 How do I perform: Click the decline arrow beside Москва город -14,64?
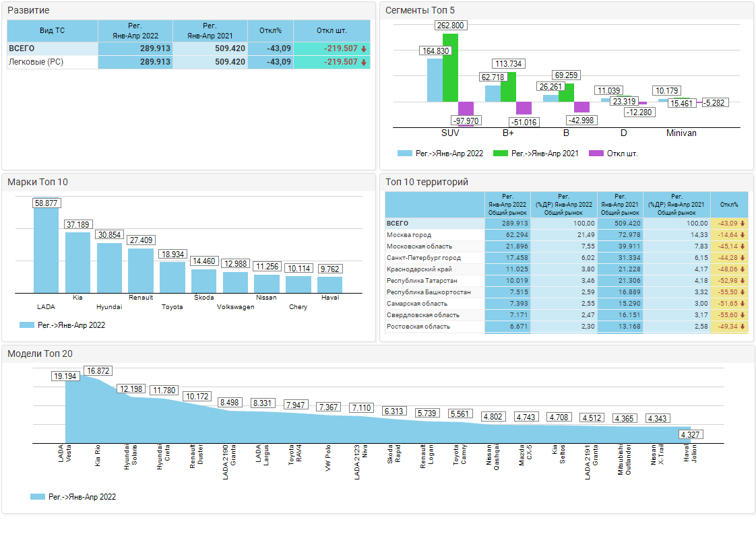pos(743,235)
